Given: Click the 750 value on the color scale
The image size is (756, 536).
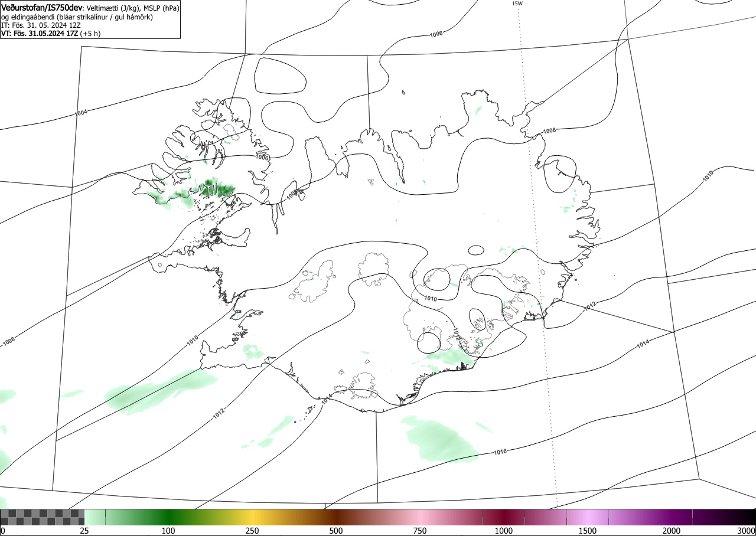Looking at the screenshot, I should (420, 531).
